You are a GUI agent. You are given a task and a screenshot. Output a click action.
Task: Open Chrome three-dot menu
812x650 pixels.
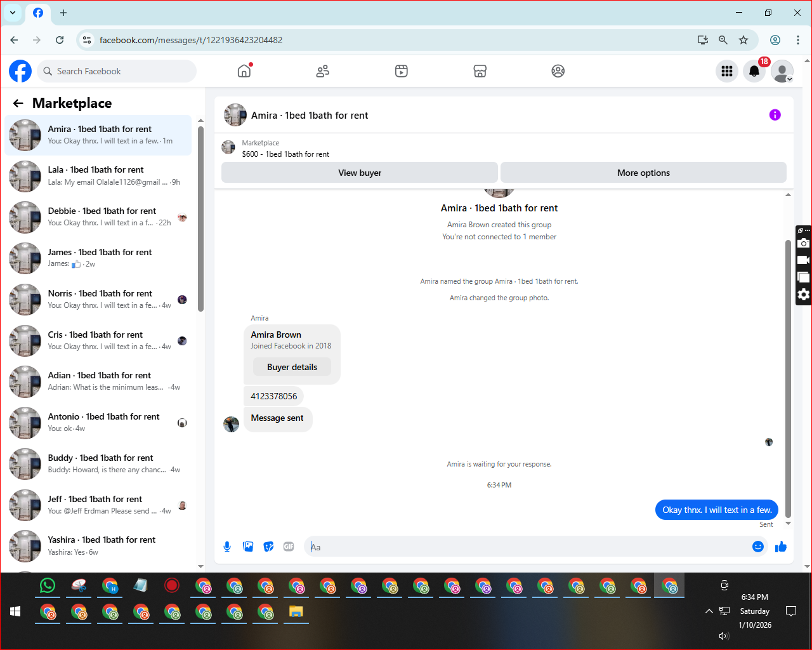(797, 40)
